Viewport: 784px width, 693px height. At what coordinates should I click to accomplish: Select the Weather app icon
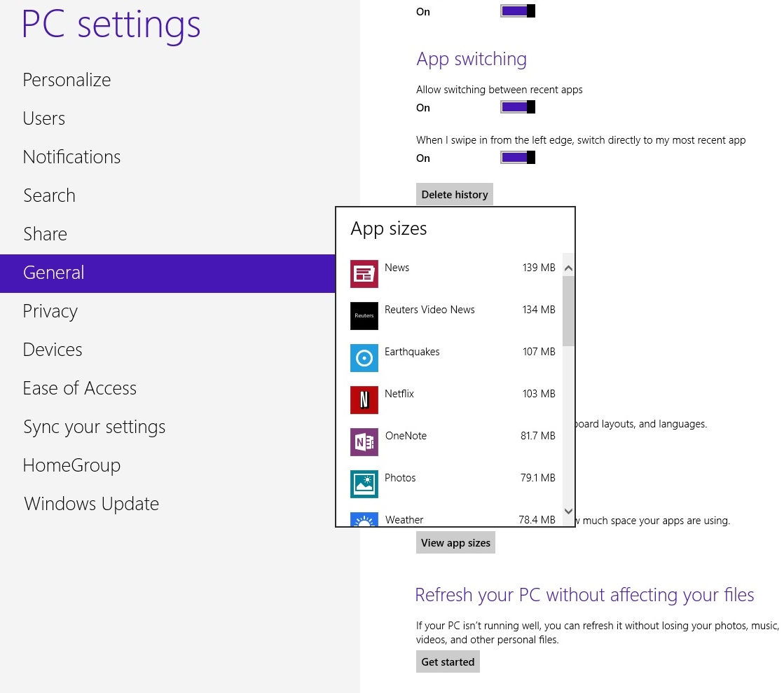(x=364, y=522)
